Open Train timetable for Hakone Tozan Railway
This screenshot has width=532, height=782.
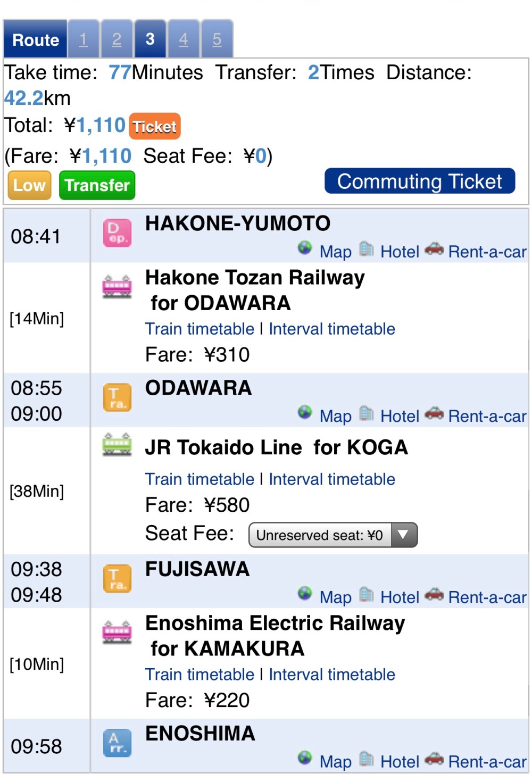click(200, 329)
